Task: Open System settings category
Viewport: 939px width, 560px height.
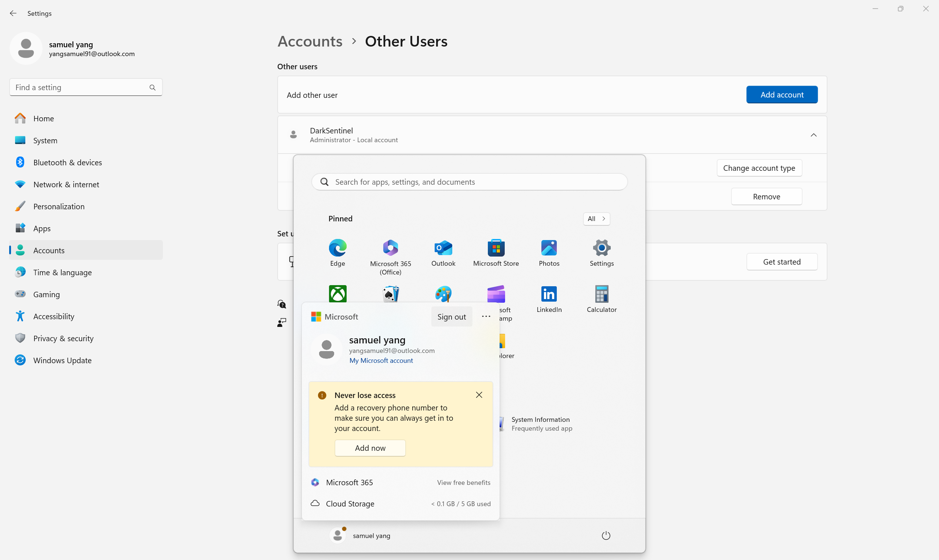Action: 86,140
